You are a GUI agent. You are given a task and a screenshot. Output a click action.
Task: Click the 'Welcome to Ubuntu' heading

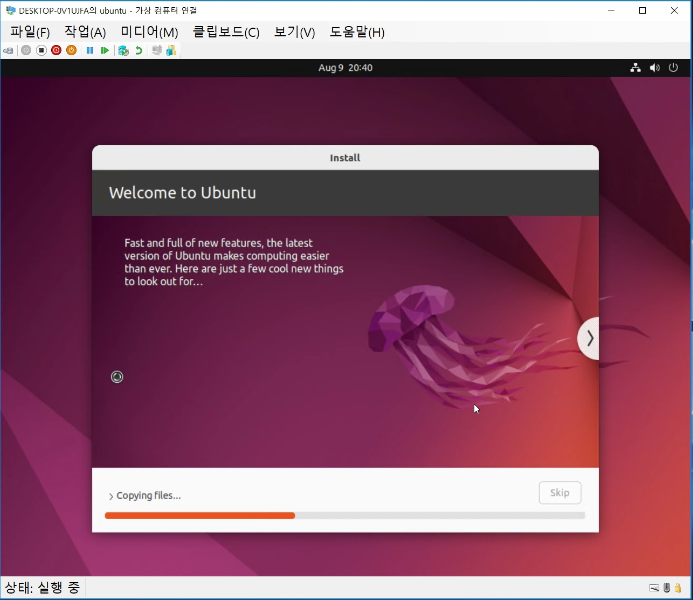coord(183,193)
